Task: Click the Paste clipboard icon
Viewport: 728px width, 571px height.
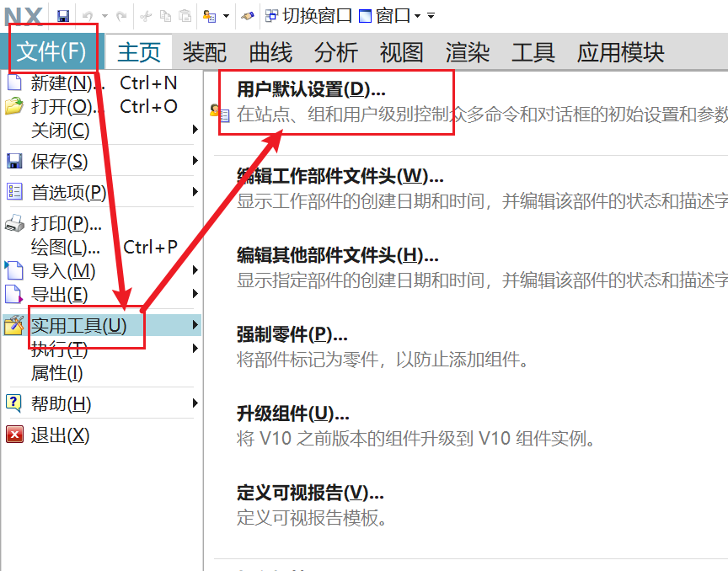Action: pyautogui.click(x=185, y=16)
